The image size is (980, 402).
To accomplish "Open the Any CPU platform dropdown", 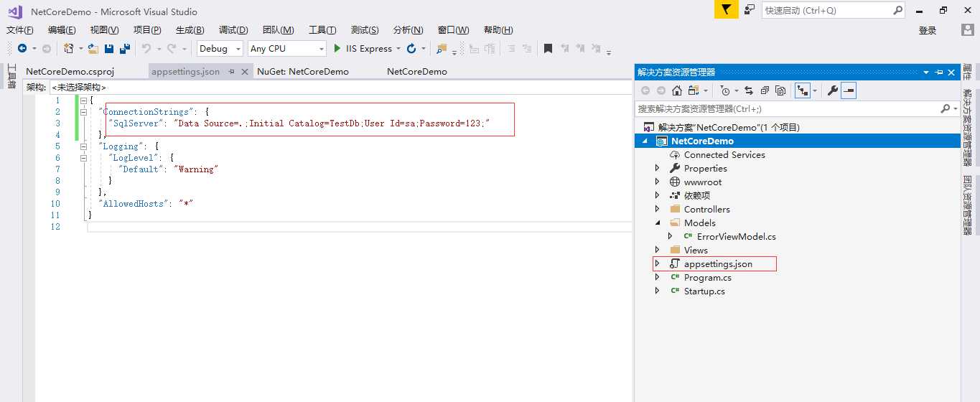I will [x=287, y=49].
